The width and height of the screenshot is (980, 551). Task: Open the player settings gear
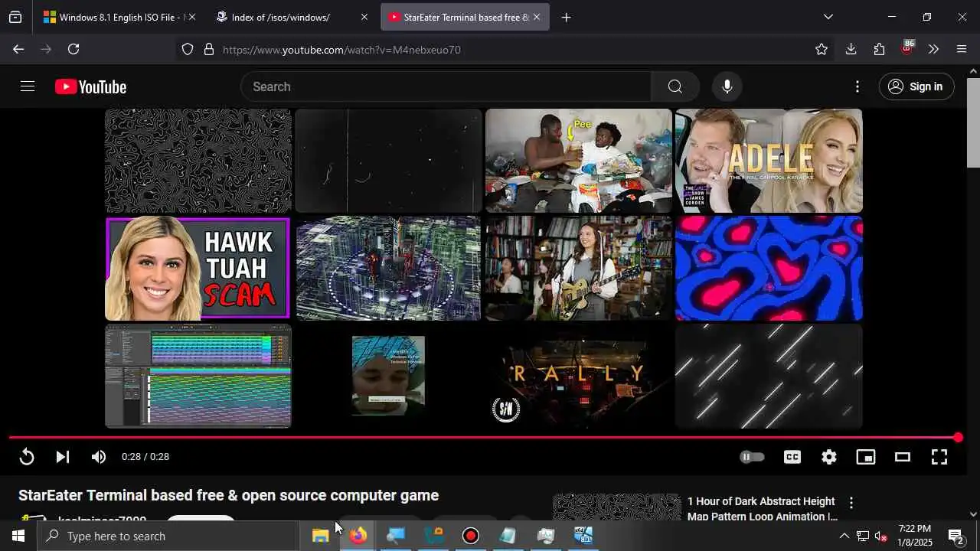(829, 457)
